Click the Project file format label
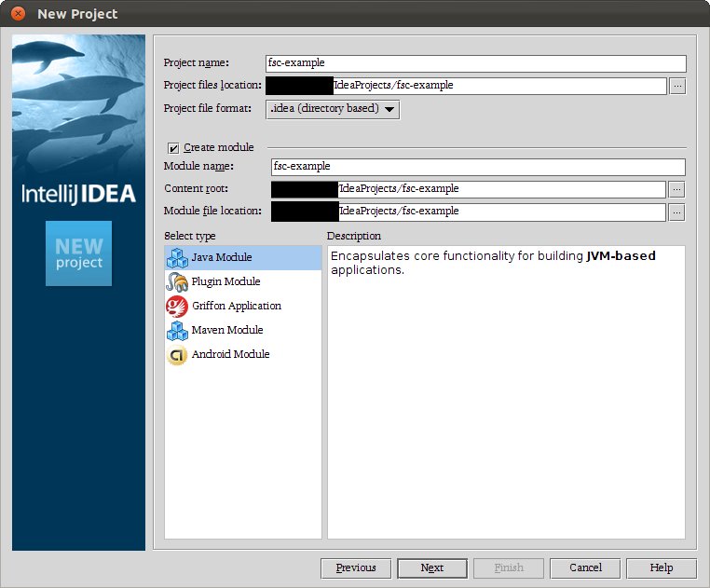The image size is (710, 588). pos(208,108)
